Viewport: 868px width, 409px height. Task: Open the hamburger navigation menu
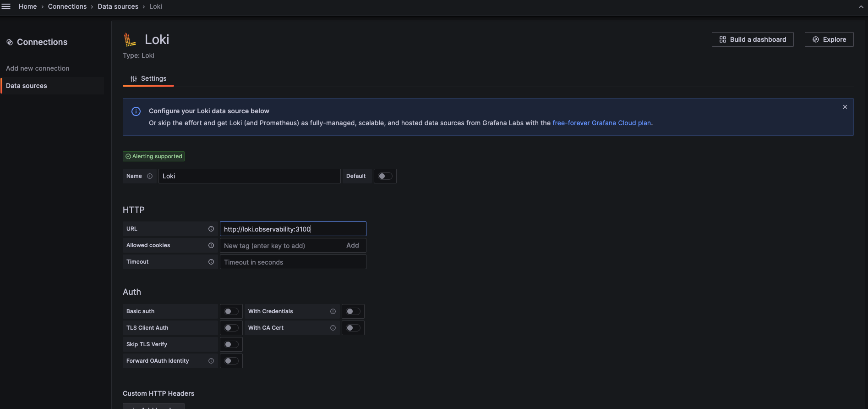pyautogui.click(x=6, y=6)
